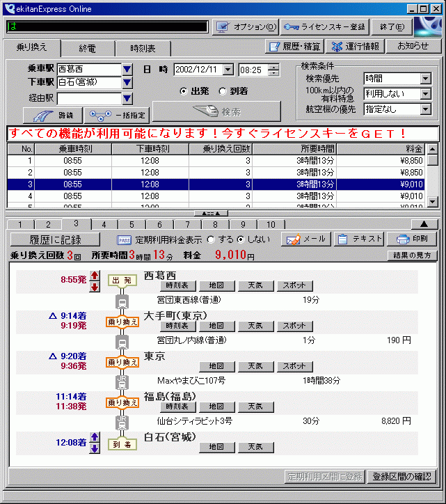Click the results list scroll up arrow

(433, 149)
